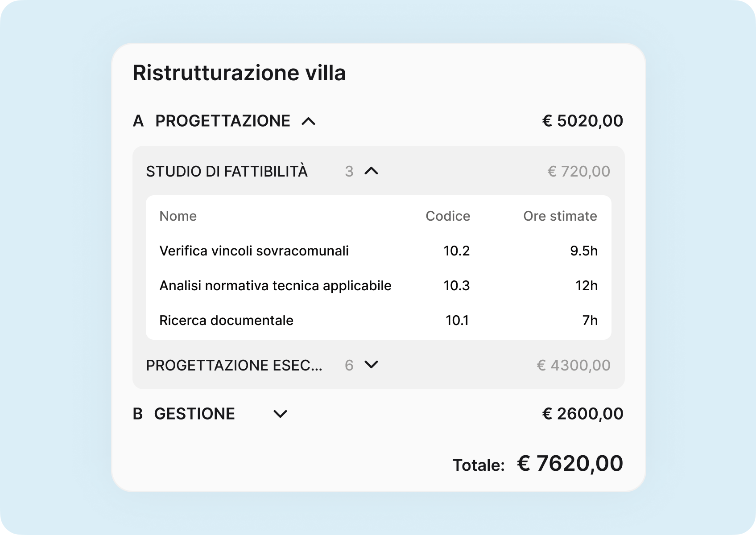The width and height of the screenshot is (756, 535).
Task: Click the € 720,00 subsection amount
Action: coord(578,172)
